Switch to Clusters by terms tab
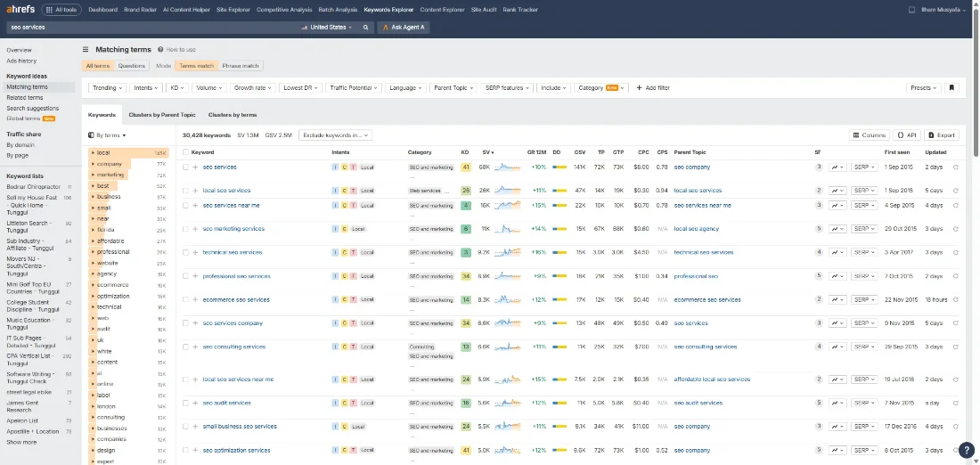 click(233, 115)
